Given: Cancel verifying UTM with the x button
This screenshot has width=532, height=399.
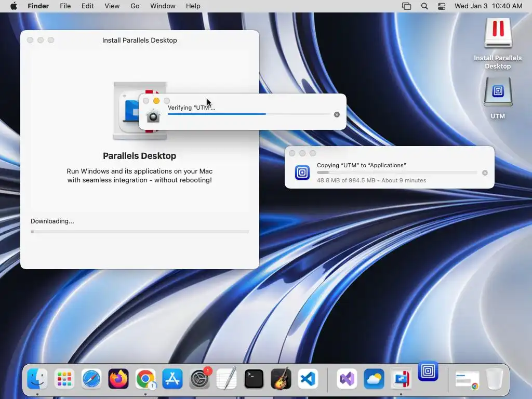Looking at the screenshot, I should coord(337,114).
